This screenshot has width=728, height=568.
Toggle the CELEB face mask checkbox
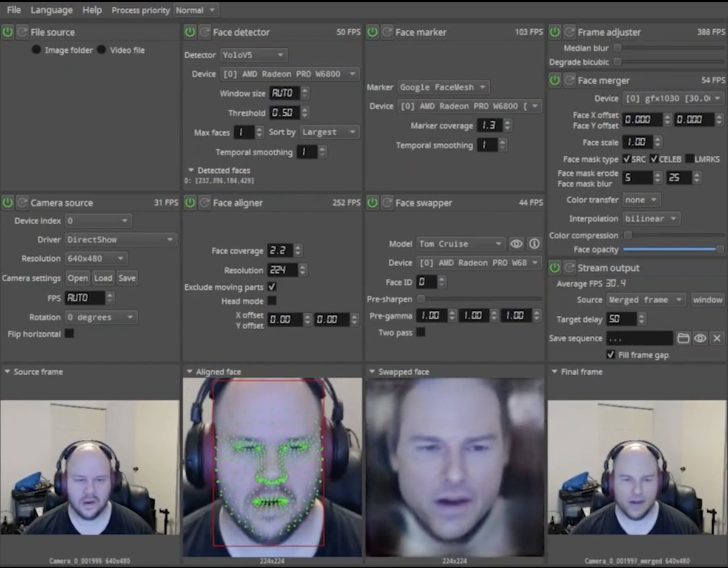coord(654,159)
